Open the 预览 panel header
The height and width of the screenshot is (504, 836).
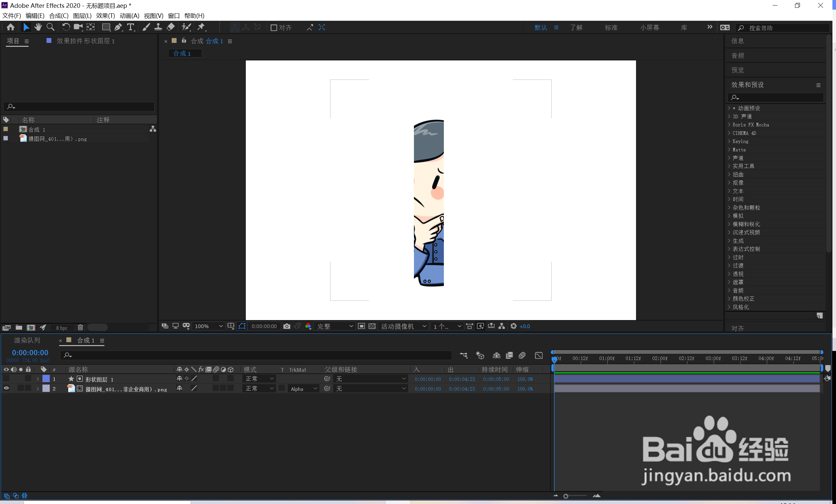click(x=737, y=70)
